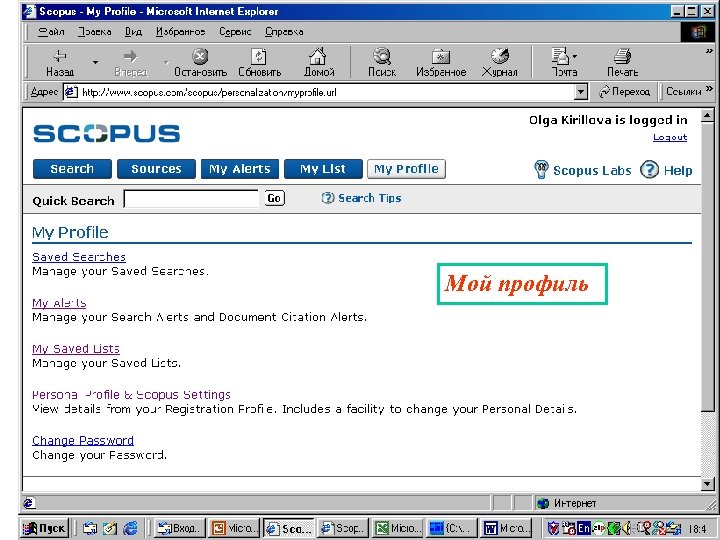Open the Сервис menu
This screenshot has height=540, width=720.
(235, 32)
